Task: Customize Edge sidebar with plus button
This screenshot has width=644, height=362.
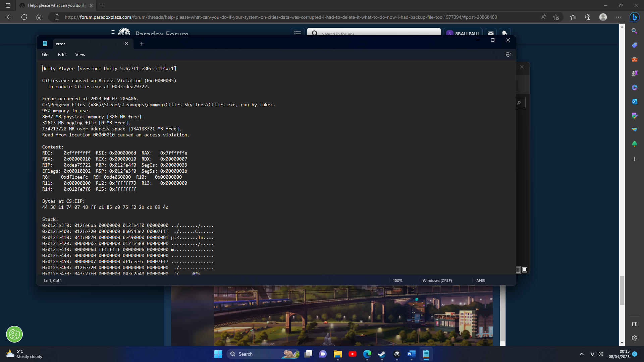Action: click(x=634, y=159)
